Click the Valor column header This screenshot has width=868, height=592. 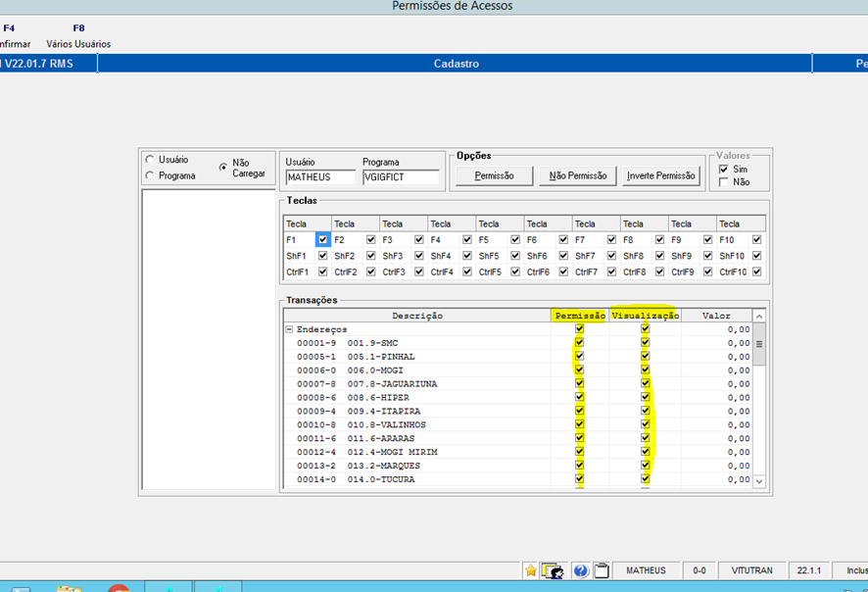tap(716, 316)
